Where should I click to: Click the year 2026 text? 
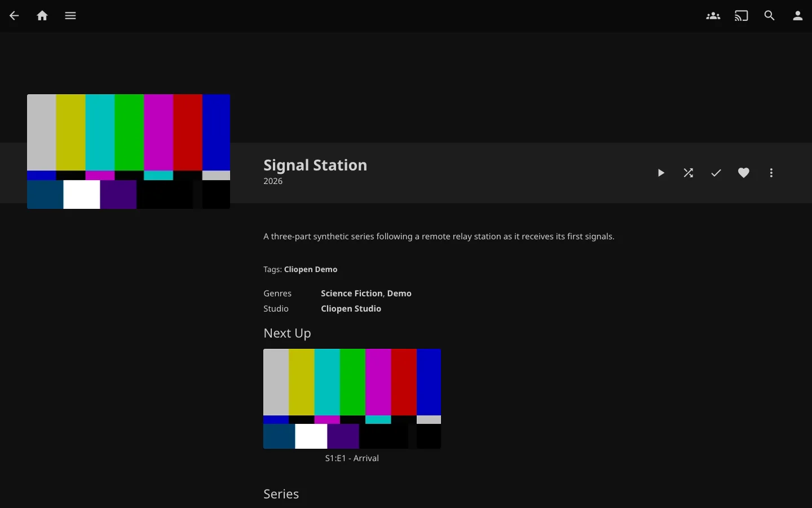tap(273, 181)
